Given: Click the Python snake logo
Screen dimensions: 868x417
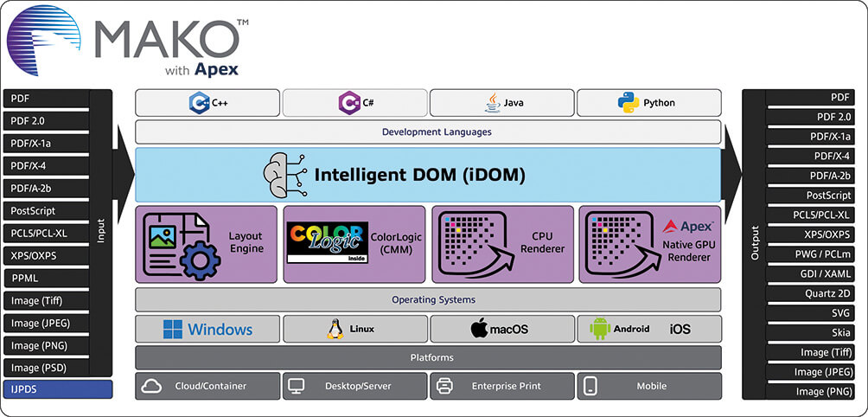Looking at the screenshot, I should [x=629, y=103].
